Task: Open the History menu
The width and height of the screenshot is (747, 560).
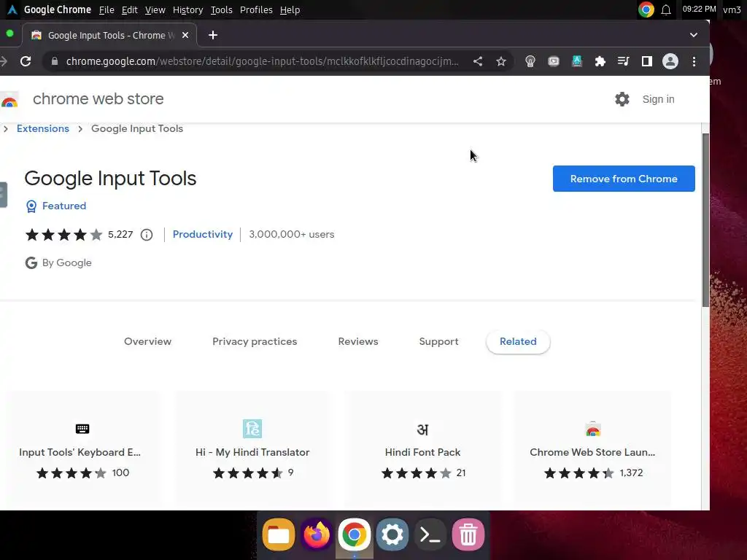Action: tap(187, 10)
